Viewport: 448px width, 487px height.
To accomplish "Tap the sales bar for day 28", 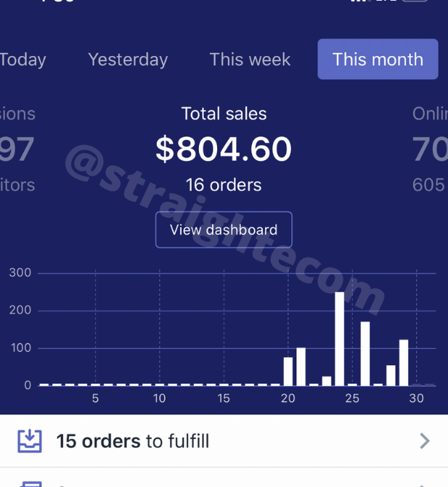I will coord(391,375).
